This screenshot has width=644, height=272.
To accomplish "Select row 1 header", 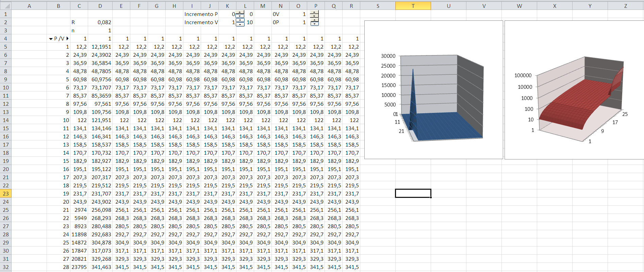I will tap(6, 14).
